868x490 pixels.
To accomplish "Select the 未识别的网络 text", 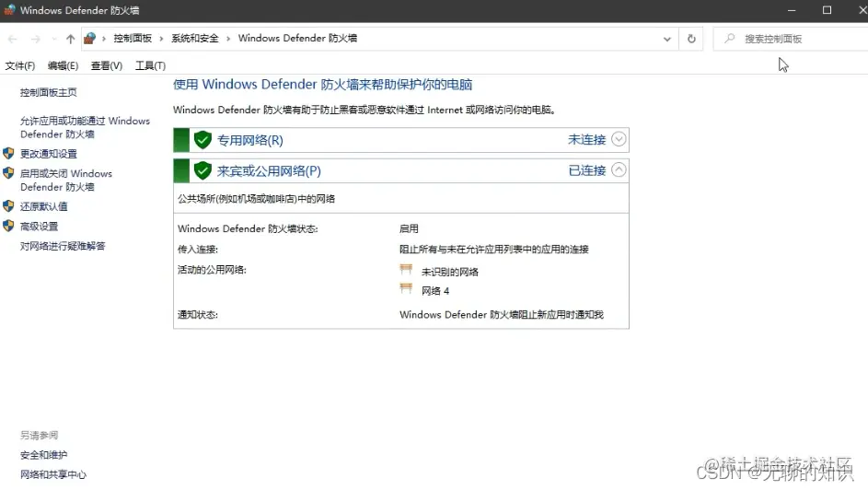I will pyautogui.click(x=450, y=272).
